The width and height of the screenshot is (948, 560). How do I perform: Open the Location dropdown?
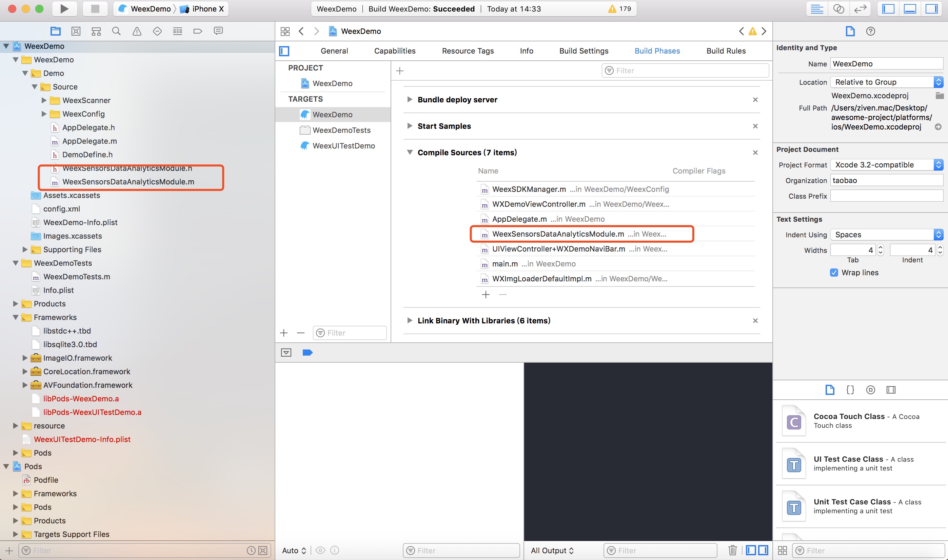pos(887,82)
